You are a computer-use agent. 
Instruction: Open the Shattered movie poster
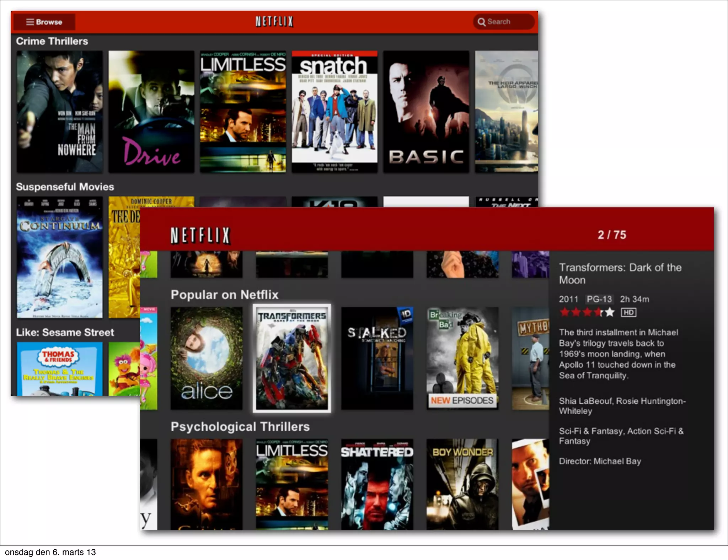click(377, 484)
